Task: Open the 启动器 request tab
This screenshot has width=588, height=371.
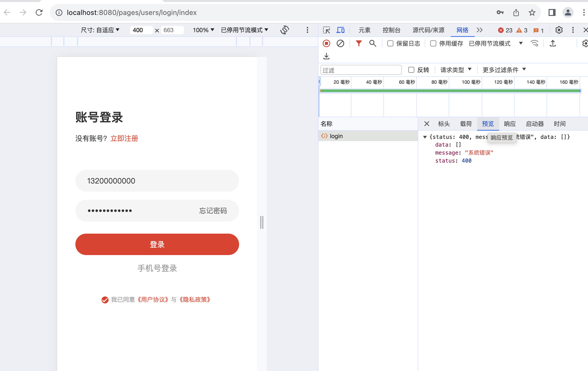Action: pyautogui.click(x=535, y=124)
